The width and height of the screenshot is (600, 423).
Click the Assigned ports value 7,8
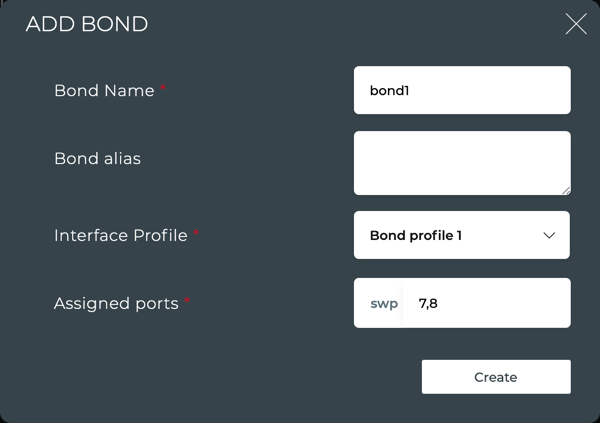click(x=428, y=303)
